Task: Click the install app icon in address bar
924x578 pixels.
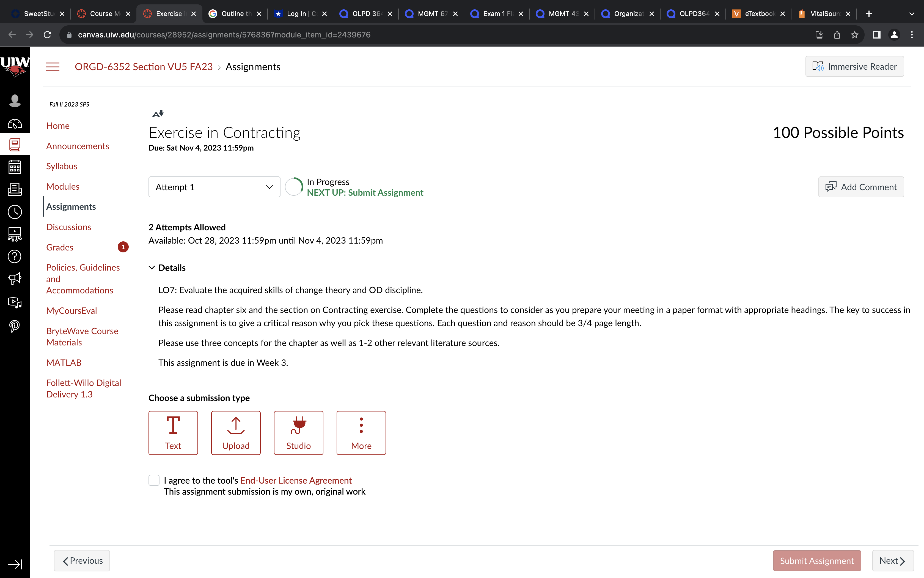Action: [x=820, y=35]
